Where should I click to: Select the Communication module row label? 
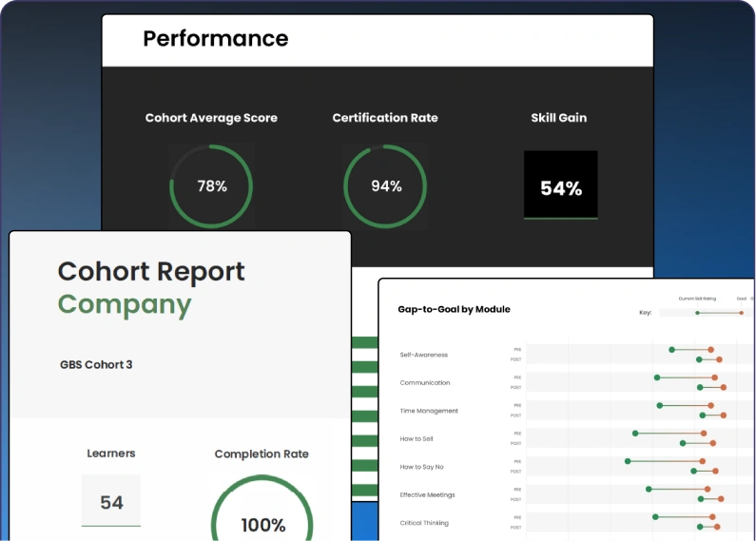(425, 382)
